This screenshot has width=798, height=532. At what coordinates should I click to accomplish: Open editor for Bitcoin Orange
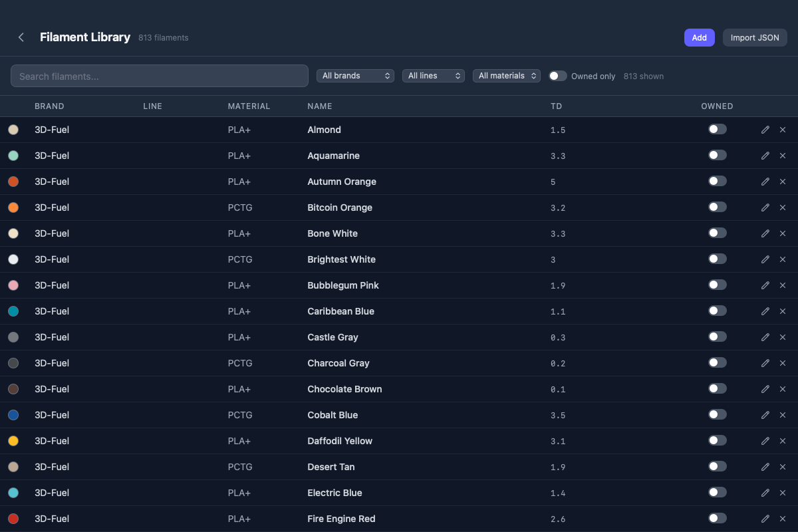[x=765, y=207]
